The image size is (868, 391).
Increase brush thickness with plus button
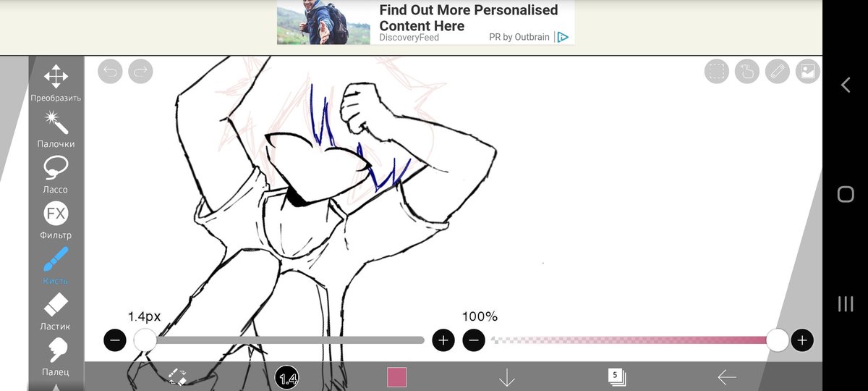point(443,340)
